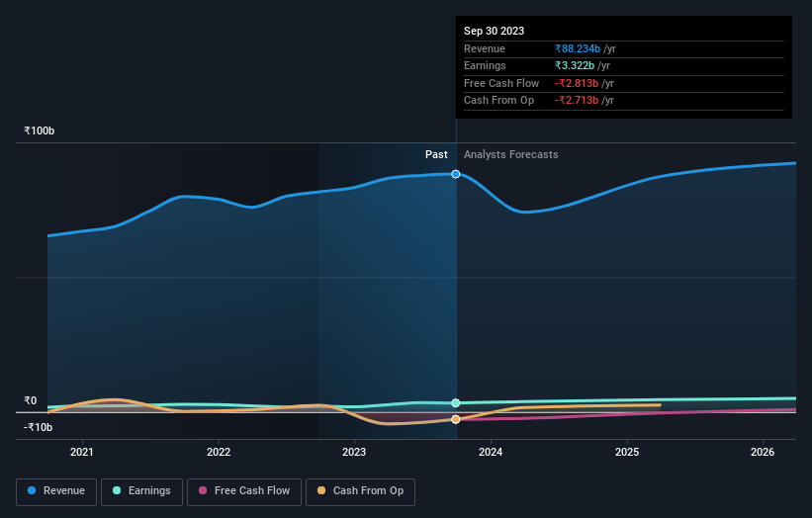Viewport: 812px width, 518px height.
Task: Click the 2022 x-axis label
Action: point(219,452)
